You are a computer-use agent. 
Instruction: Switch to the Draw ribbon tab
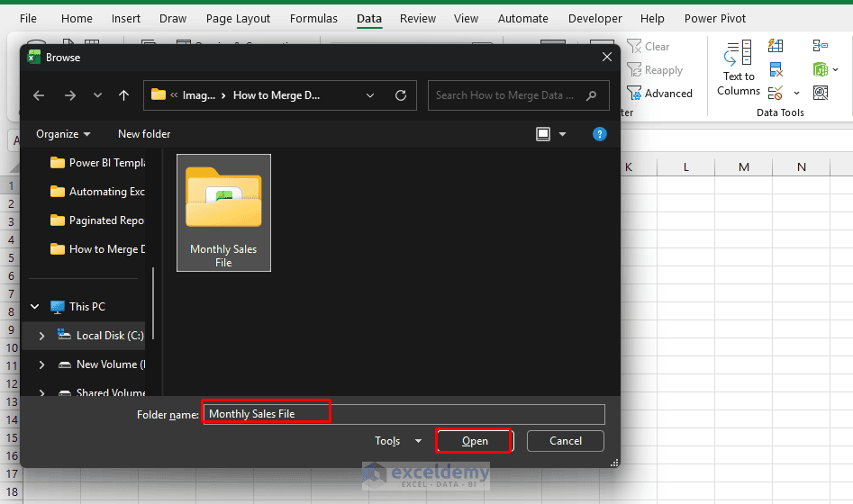[x=173, y=19]
